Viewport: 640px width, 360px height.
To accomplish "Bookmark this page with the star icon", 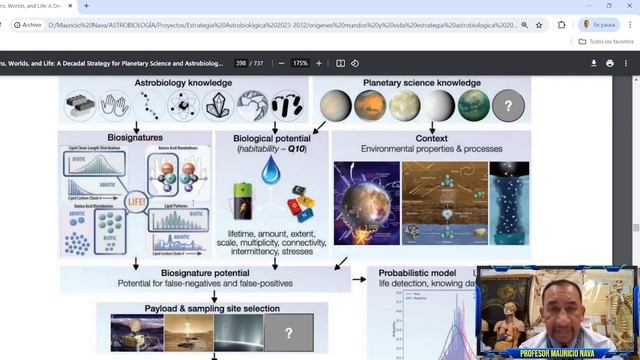I will (539, 25).
